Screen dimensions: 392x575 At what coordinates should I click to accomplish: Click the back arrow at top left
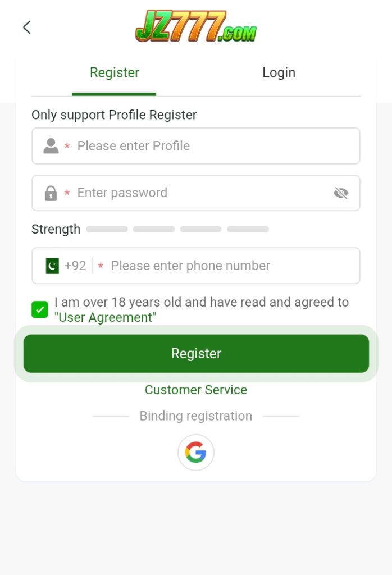point(26,27)
